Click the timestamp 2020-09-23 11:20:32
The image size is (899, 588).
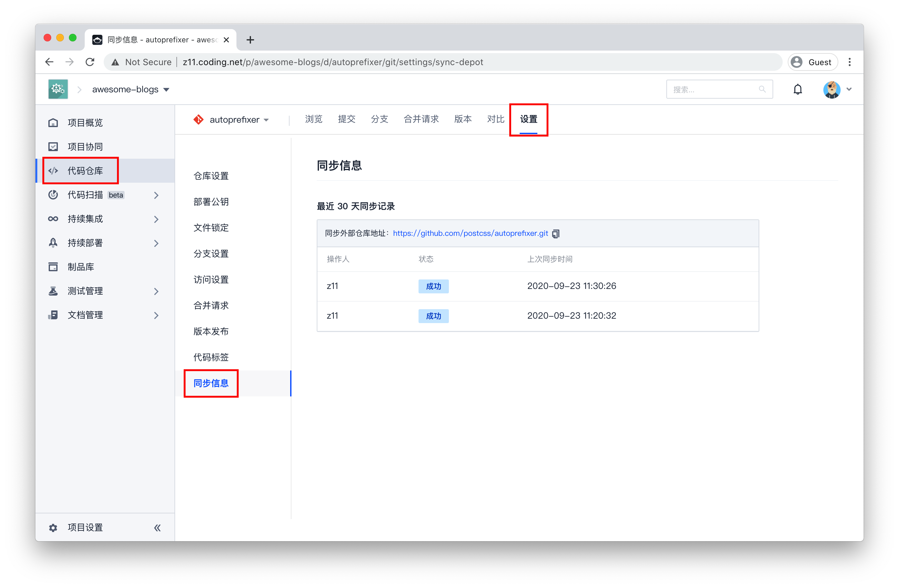tap(572, 315)
